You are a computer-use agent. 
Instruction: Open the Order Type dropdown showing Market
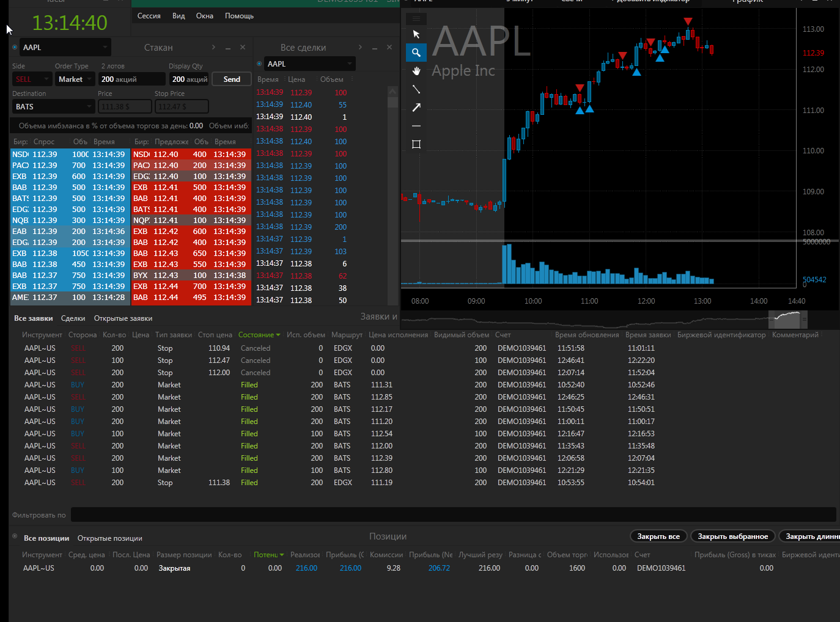pos(75,79)
